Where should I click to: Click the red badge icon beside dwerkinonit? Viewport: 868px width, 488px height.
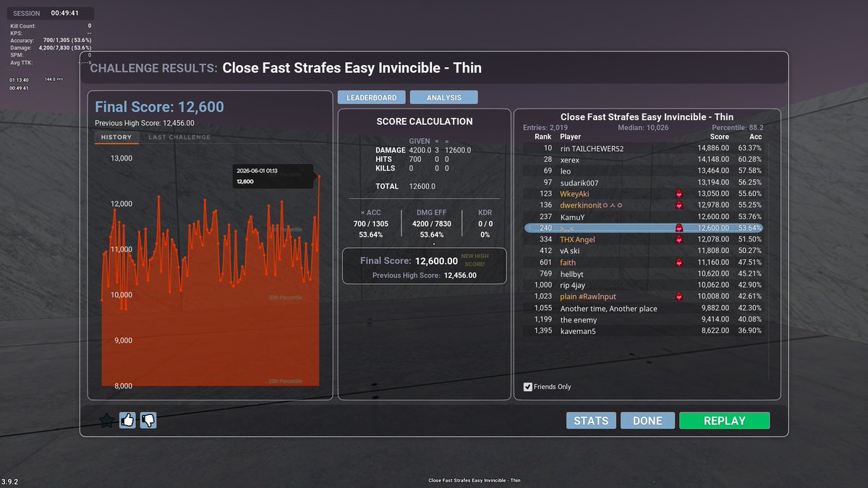click(x=679, y=205)
